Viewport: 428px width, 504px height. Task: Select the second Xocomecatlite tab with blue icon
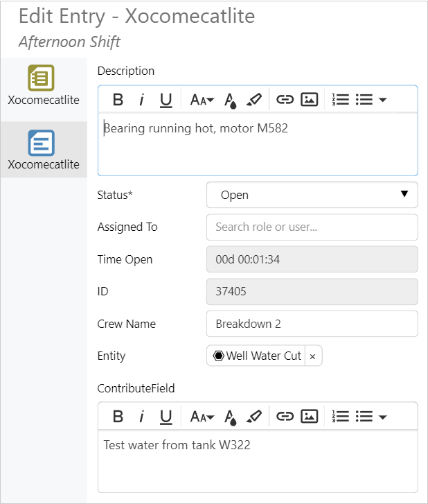pyautogui.click(x=43, y=150)
